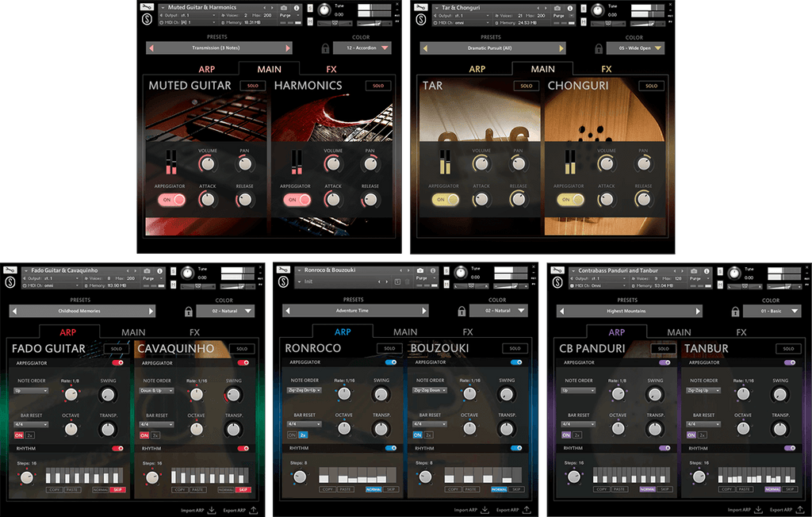Click Tune knob in Muted Guitar & Harmonics header
812x517 pixels.
324,10
